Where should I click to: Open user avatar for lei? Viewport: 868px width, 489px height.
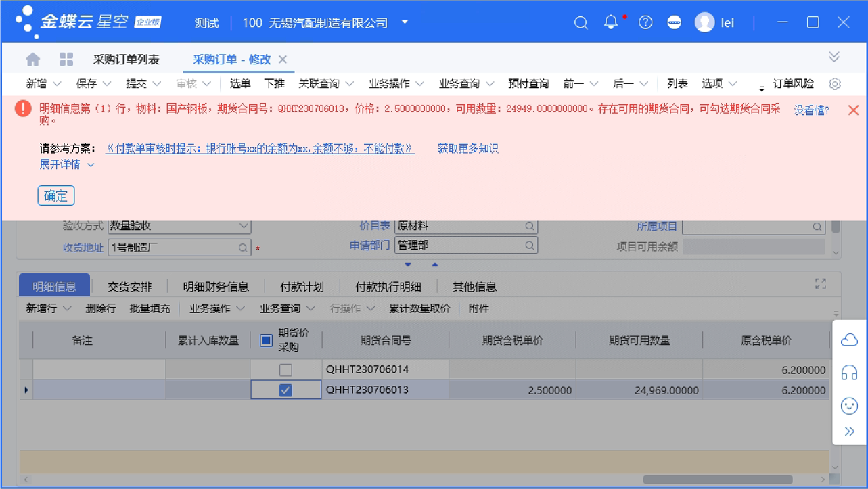pyautogui.click(x=704, y=22)
